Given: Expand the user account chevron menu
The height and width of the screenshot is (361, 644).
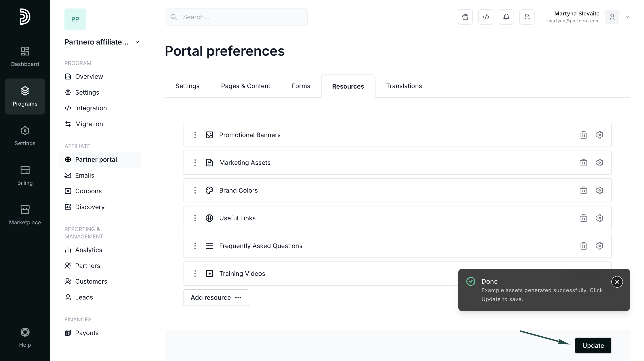Looking at the screenshot, I should pyautogui.click(x=627, y=17).
